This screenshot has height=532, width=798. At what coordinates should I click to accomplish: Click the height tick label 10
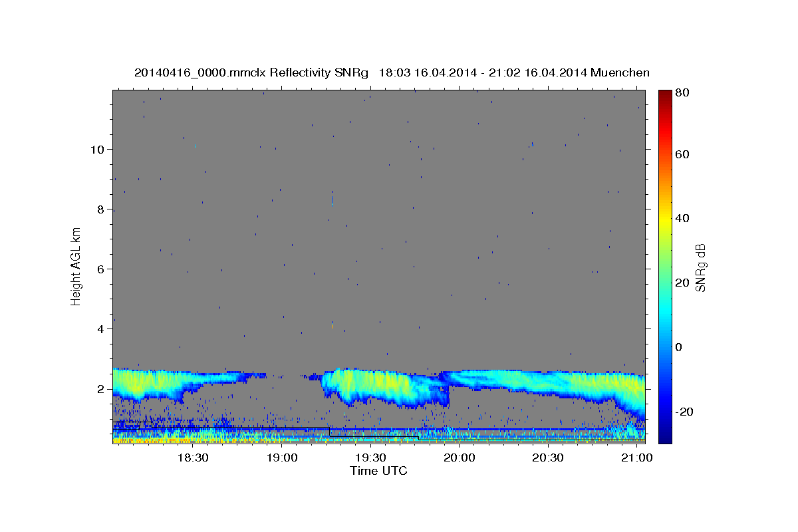point(96,149)
